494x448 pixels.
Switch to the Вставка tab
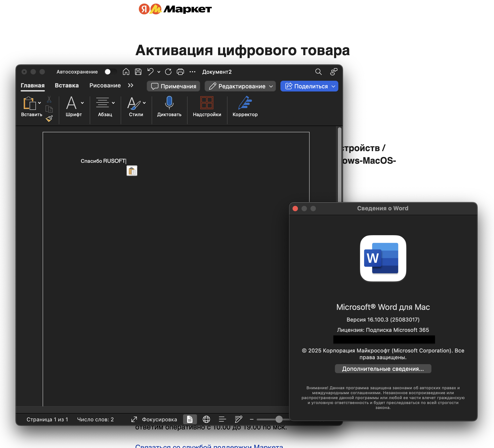click(x=67, y=85)
